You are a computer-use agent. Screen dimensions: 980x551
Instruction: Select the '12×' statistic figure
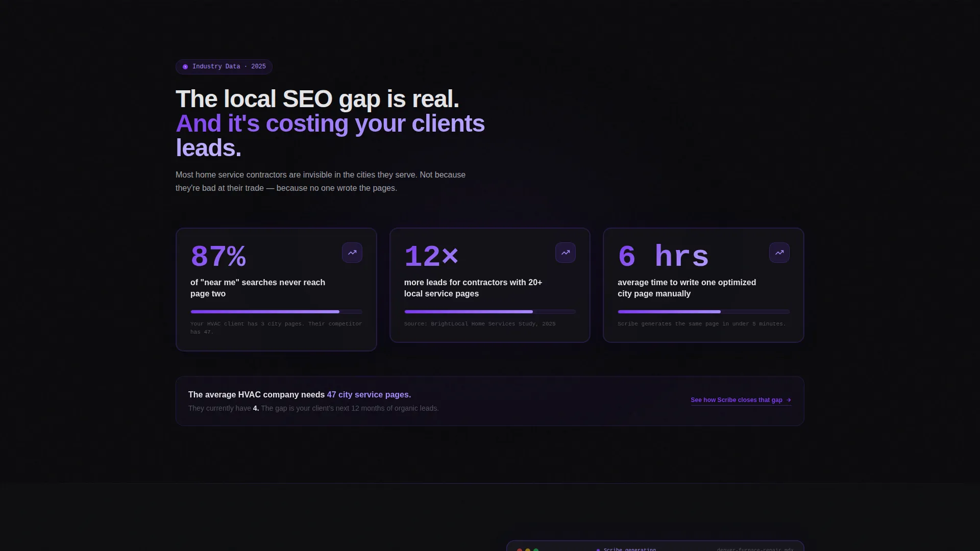pos(431,257)
